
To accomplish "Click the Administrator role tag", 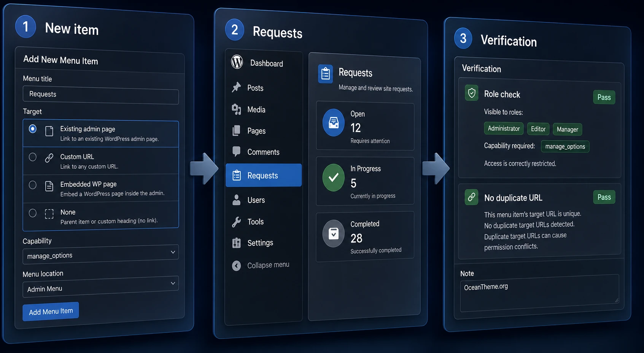I will click(504, 128).
